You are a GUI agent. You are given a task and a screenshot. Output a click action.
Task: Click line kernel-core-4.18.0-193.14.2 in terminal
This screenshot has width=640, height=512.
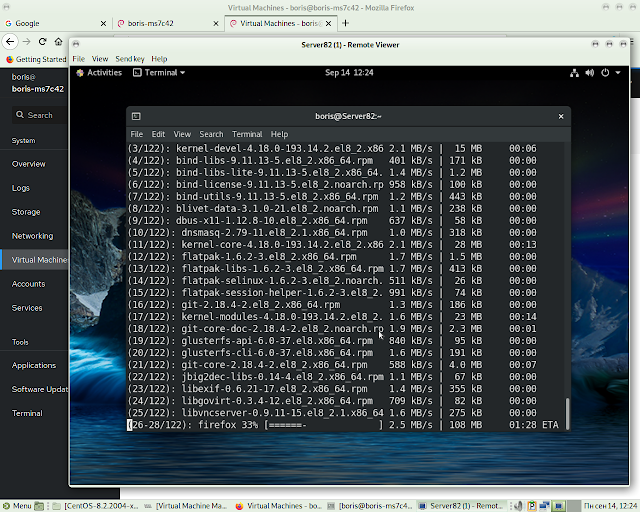(332, 245)
